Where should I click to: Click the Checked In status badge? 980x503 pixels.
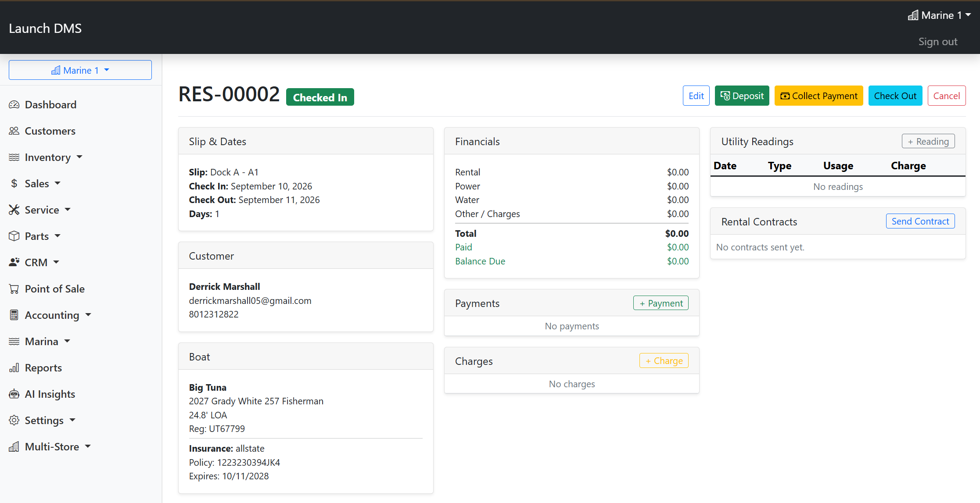coord(320,97)
